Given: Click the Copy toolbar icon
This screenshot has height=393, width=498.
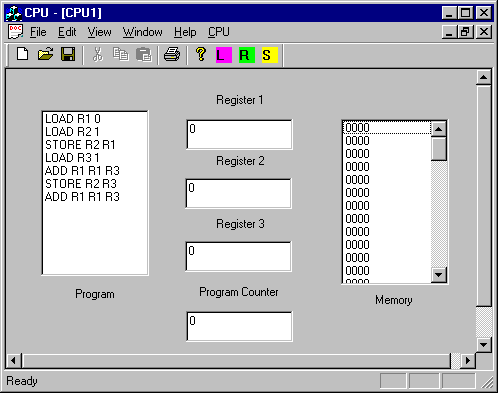Looking at the screenshot, I should 121,54.
